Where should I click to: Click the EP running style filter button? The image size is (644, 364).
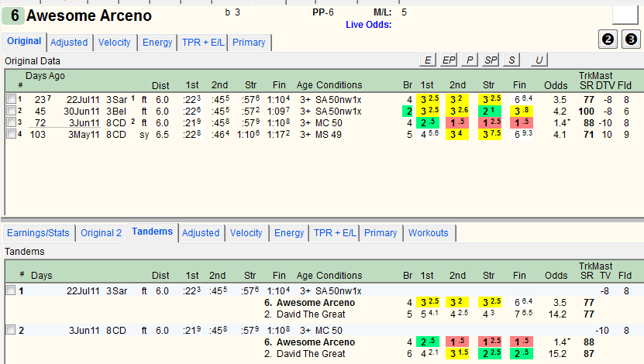click(449, 60)
